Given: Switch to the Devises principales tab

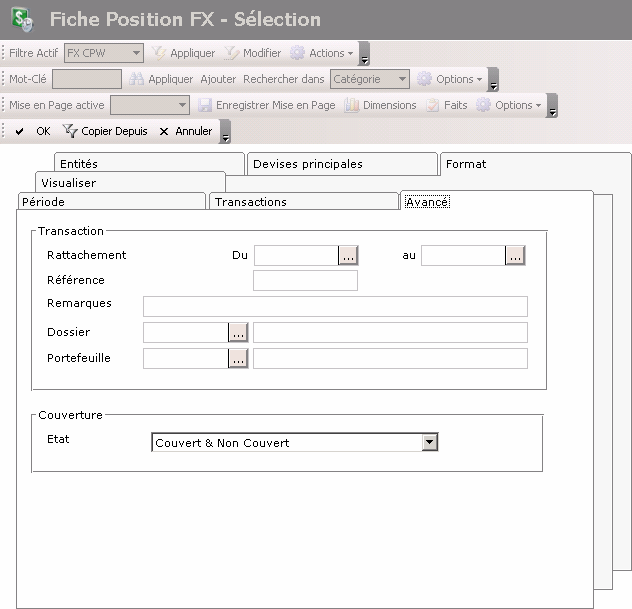Looking at the screenshot, I should click(x=308, y=164).
